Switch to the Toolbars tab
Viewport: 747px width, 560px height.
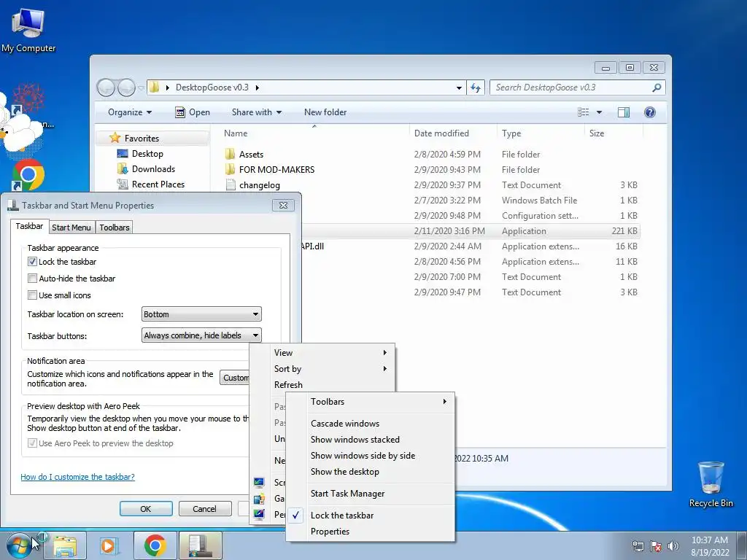[115, 227]
